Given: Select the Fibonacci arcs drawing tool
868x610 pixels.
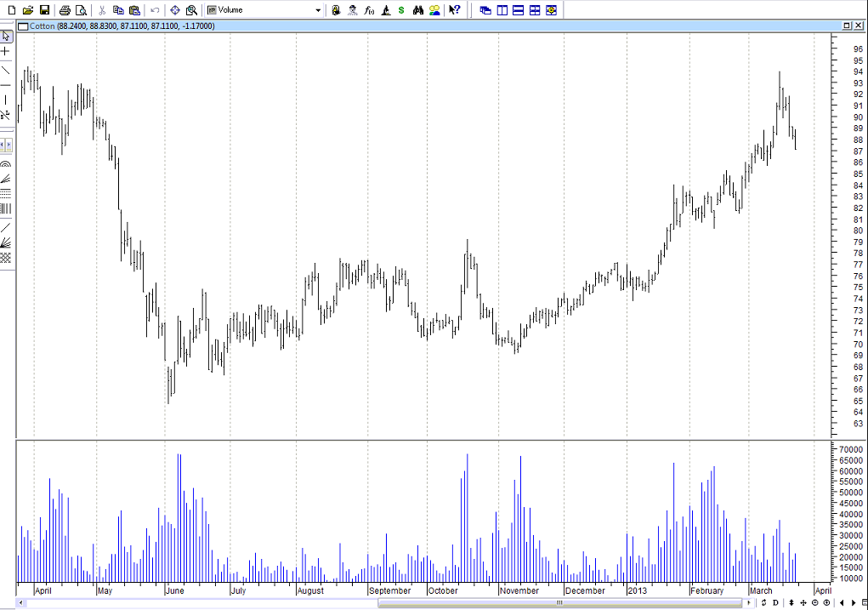Looking at the screenshot, I should (6, 163).
